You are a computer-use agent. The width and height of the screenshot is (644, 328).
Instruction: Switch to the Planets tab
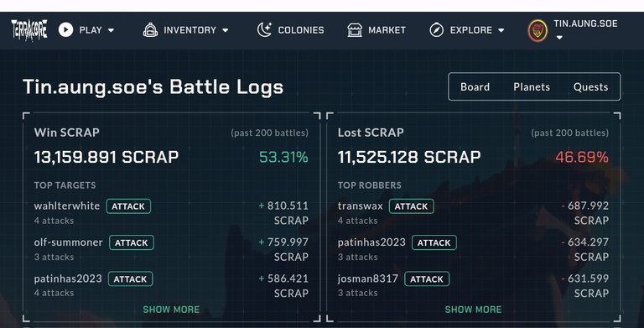(532, 86)
